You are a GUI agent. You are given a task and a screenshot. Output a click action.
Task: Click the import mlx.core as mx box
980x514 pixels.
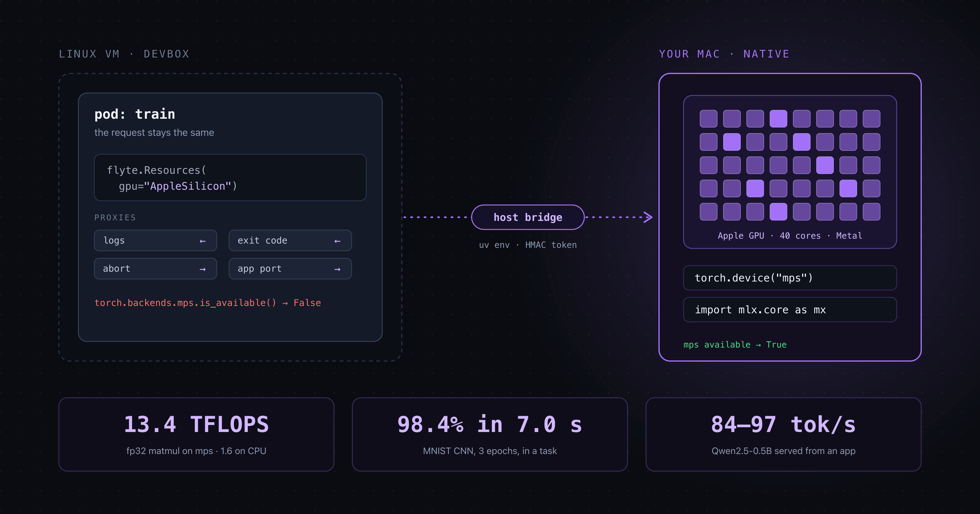click(x=790, y=310)
